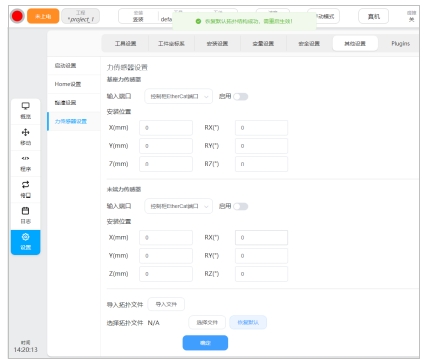Click the green success checkmark in notification

pyautogui.click(x=198, y=21)
